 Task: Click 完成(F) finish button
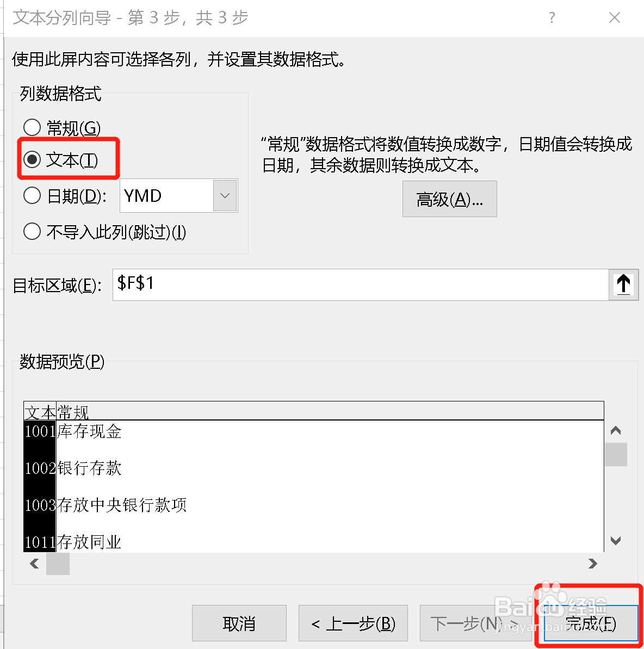click(x=591, y=623)
